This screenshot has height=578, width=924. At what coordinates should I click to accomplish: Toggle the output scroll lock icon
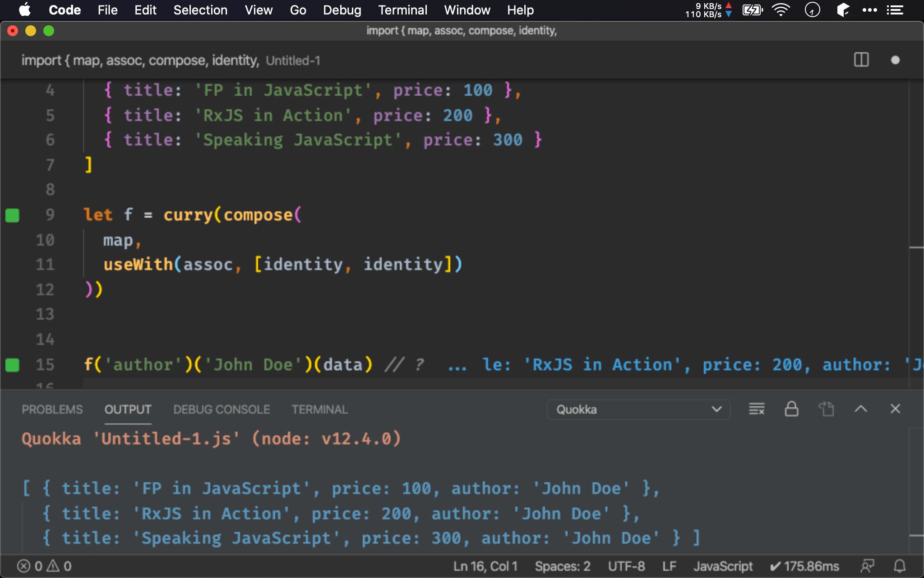[791, 409]
